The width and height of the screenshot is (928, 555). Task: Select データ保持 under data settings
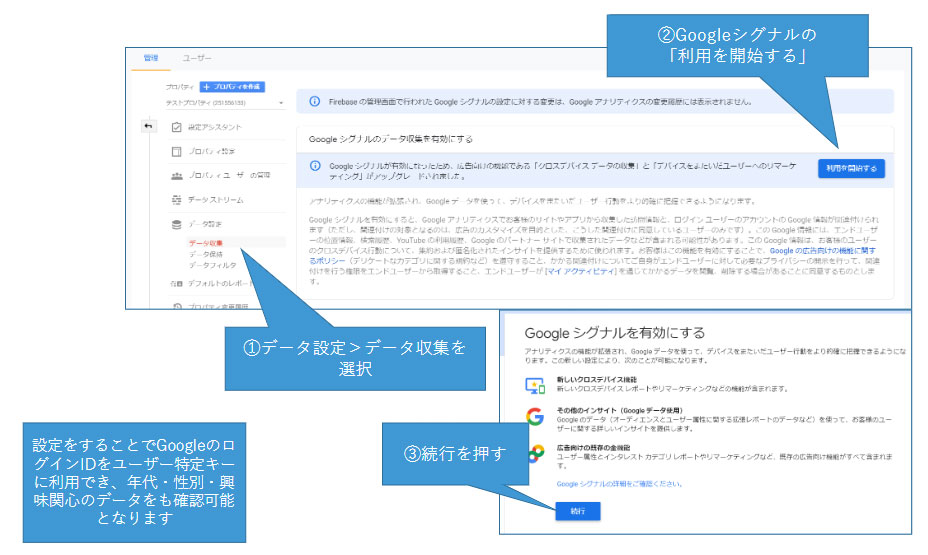click(206, 254)
